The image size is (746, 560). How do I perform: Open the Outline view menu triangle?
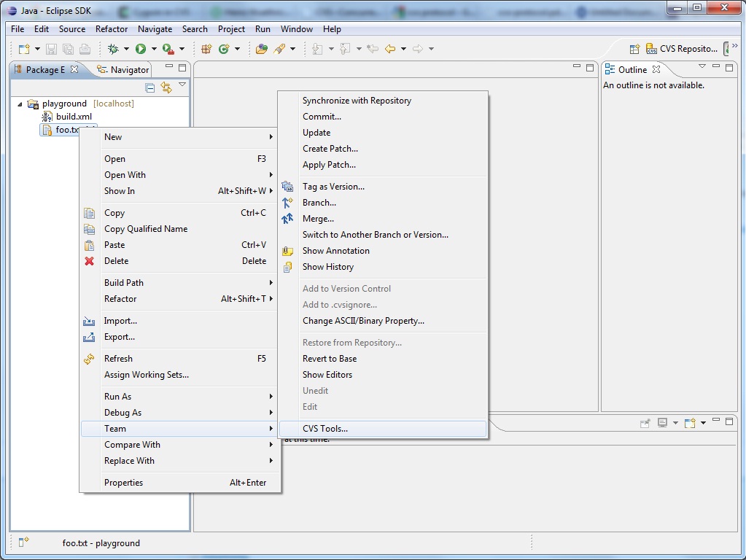click(702, 66)
